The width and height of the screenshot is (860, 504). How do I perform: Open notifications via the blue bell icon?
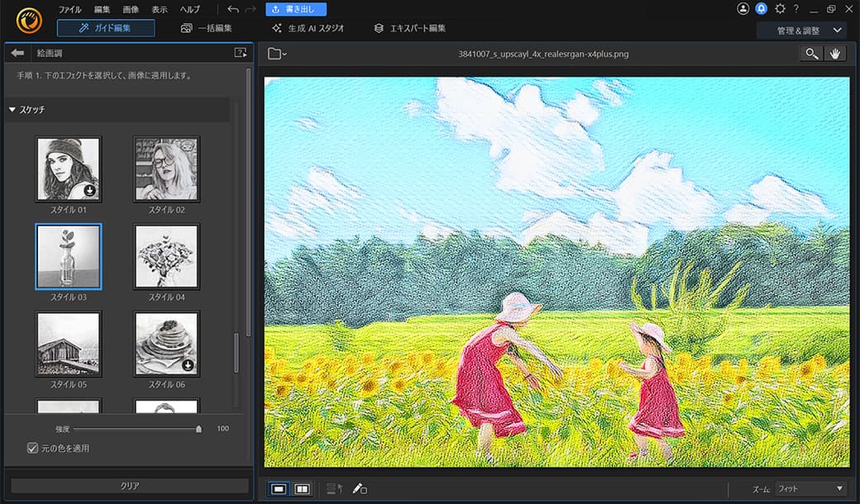761,9
